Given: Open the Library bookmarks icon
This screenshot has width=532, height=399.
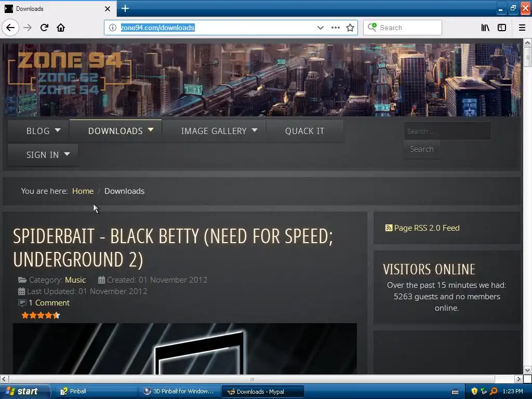Looking at the screenshot, I should 486,28.
